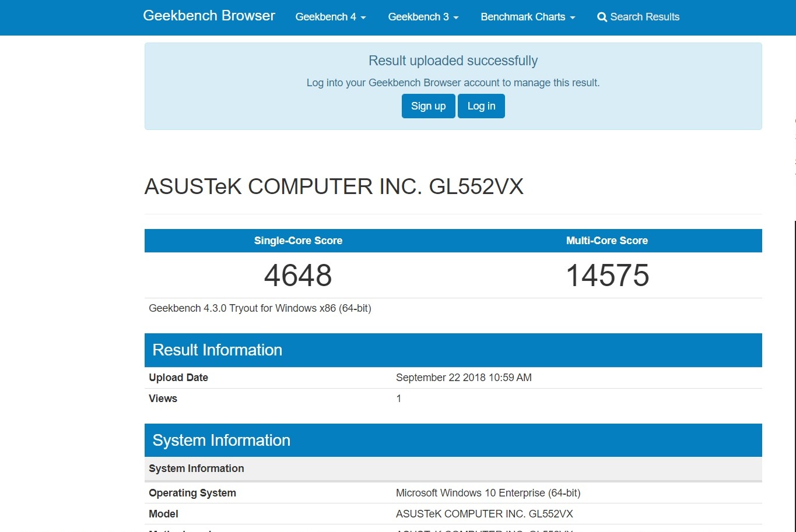Click the Sign up button
The width and height of the screenshot is (796, 532).
click(428, 106)
